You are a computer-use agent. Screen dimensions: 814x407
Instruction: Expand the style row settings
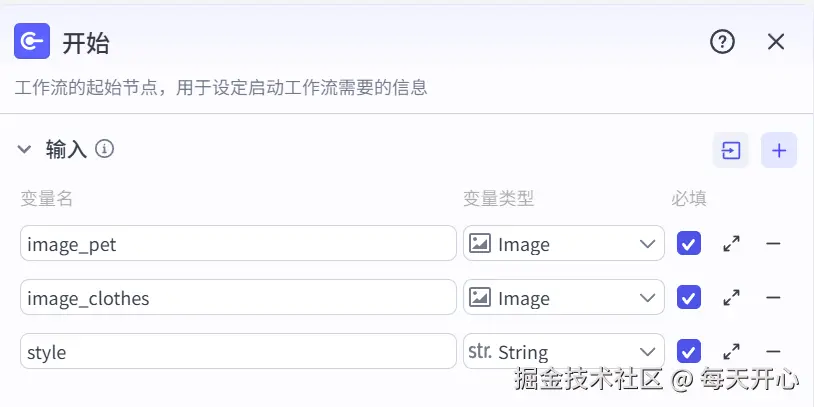(731, 351)
